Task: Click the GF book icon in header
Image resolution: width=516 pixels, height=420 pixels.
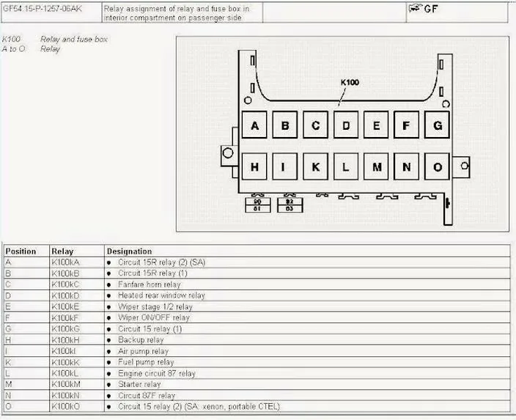Action: point(416,8)
